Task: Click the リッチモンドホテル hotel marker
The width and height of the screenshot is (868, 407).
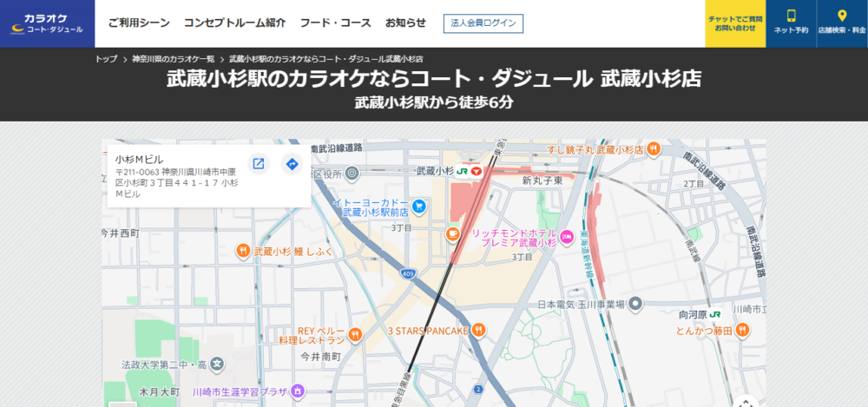Action: 566,238
